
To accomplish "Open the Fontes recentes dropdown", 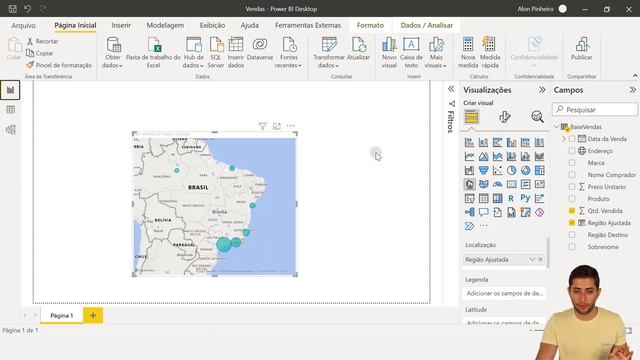I will coord(289,53).
